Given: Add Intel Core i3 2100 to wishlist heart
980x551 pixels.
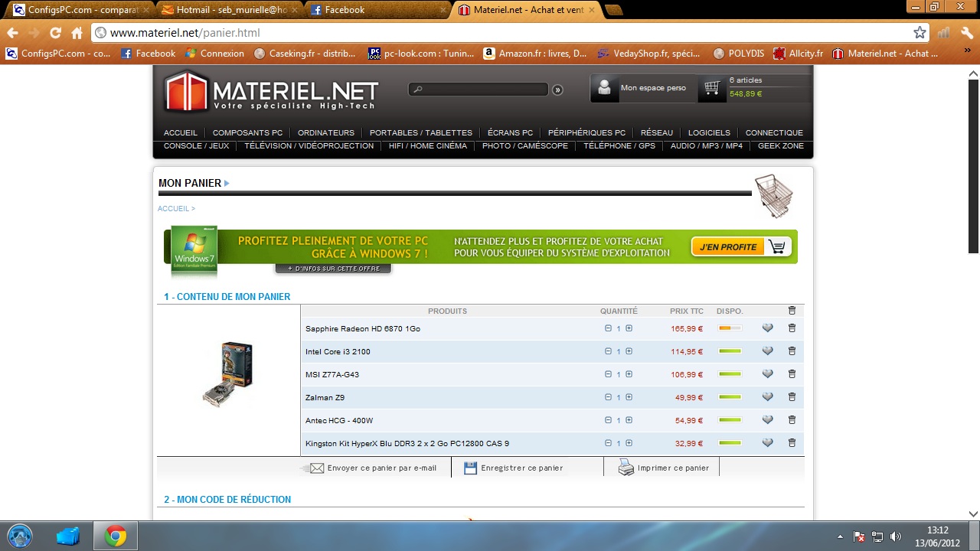Looking at the screenshot, I should click(x=767, y=351).
